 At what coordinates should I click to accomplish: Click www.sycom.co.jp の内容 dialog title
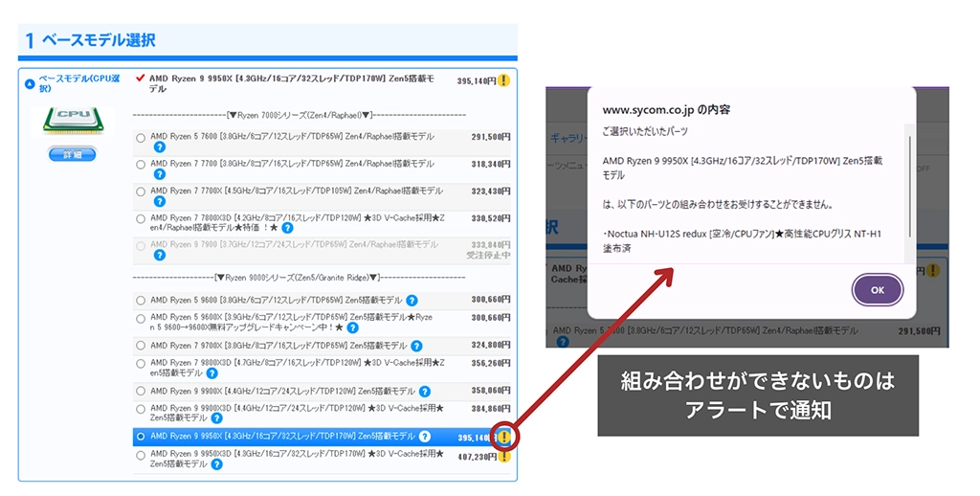pyautogui.click(x=666, y=109)
